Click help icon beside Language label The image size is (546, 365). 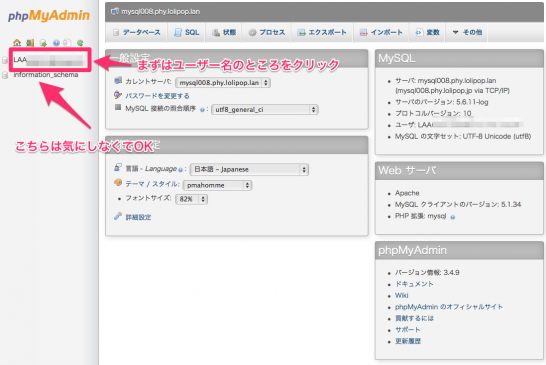coord(180,170)
